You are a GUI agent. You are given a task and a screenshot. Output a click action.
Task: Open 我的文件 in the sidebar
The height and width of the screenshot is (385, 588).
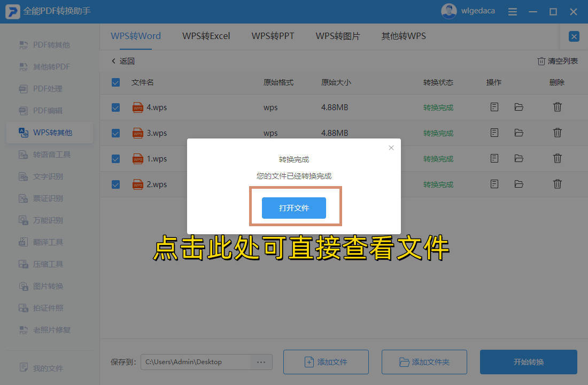(x=41, y=368)
